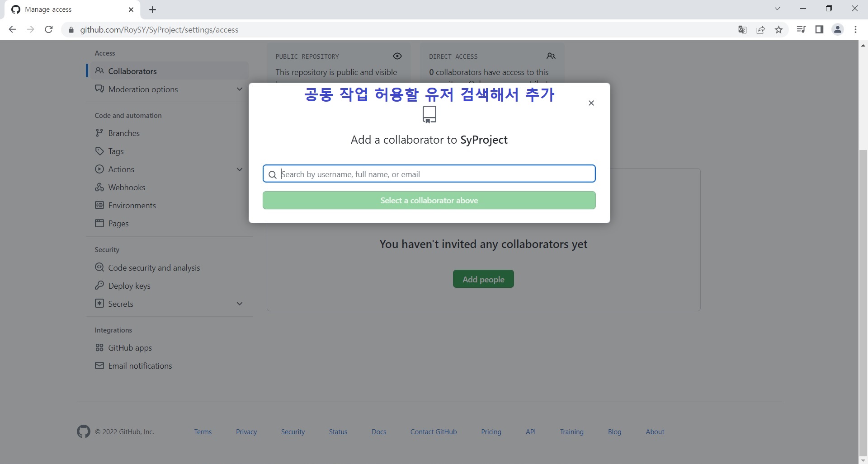This screenshot has height=464, width=868.
Task: Open the Terms footer link
Action: 203,432
